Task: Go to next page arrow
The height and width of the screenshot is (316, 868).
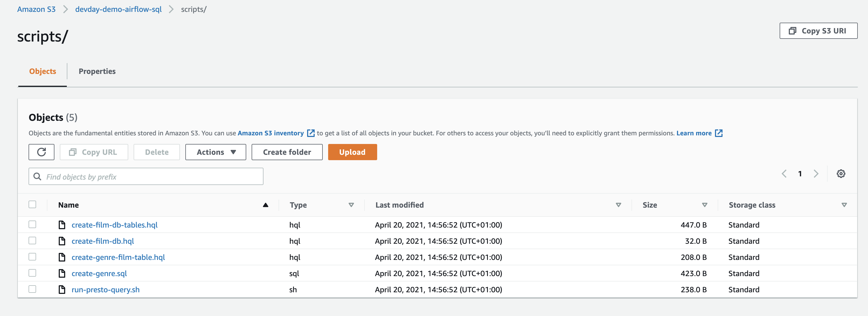Action: coord(816,174)
